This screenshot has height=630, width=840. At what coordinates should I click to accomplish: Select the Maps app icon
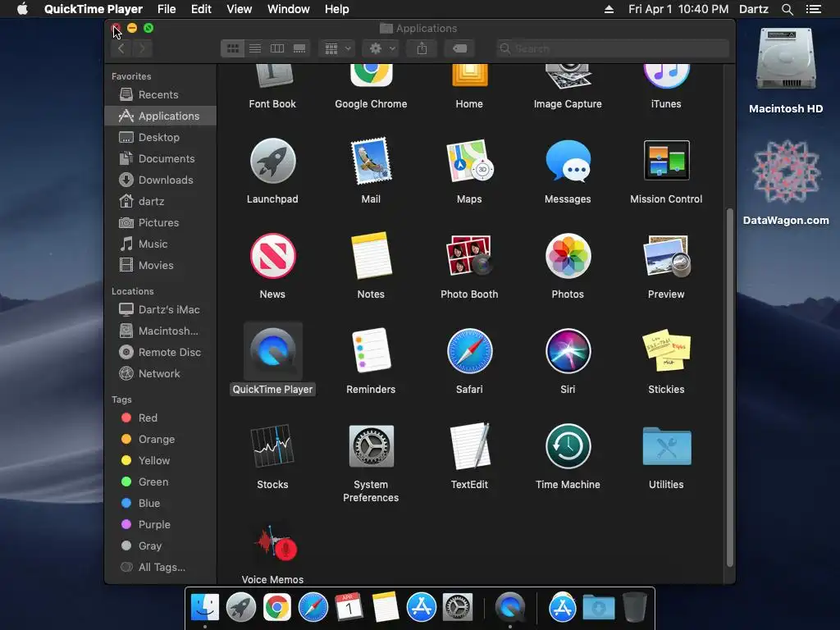tap(469, 162)
